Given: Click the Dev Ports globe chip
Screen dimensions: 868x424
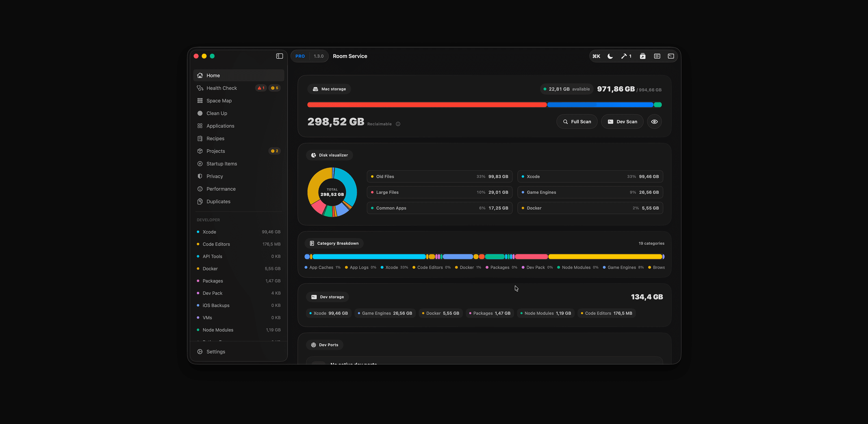Looking at the screenshot, I should pyautogui.click(x=324, y=345).
